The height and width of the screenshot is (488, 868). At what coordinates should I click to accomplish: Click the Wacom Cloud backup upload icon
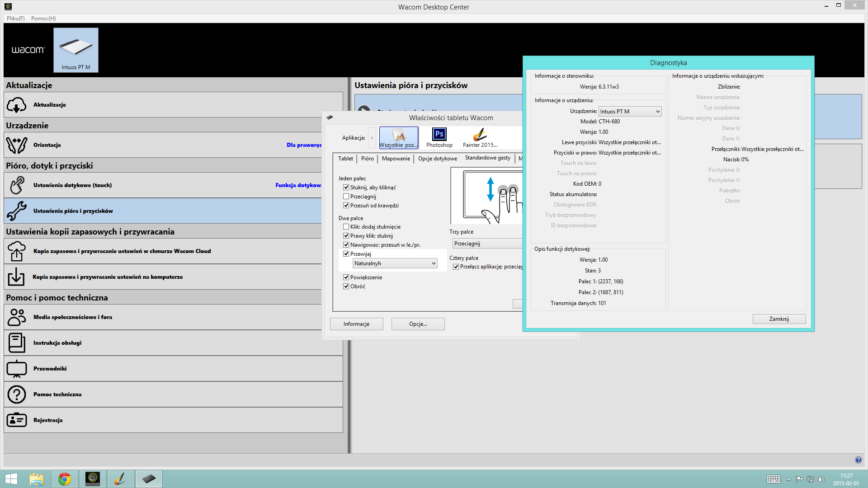point(17,251)
